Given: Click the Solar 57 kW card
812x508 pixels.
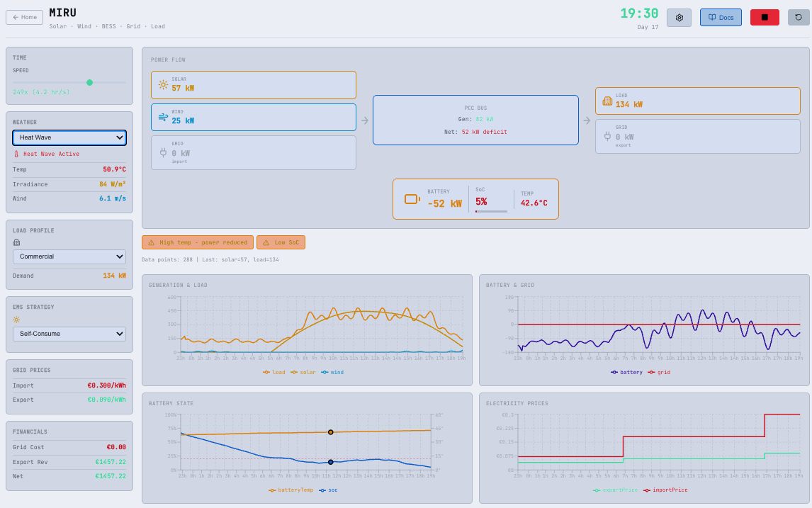Looking at the screenshot, I should 254,85.
